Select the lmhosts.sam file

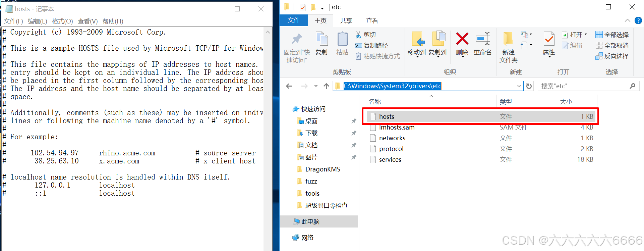tap(481, 127)
